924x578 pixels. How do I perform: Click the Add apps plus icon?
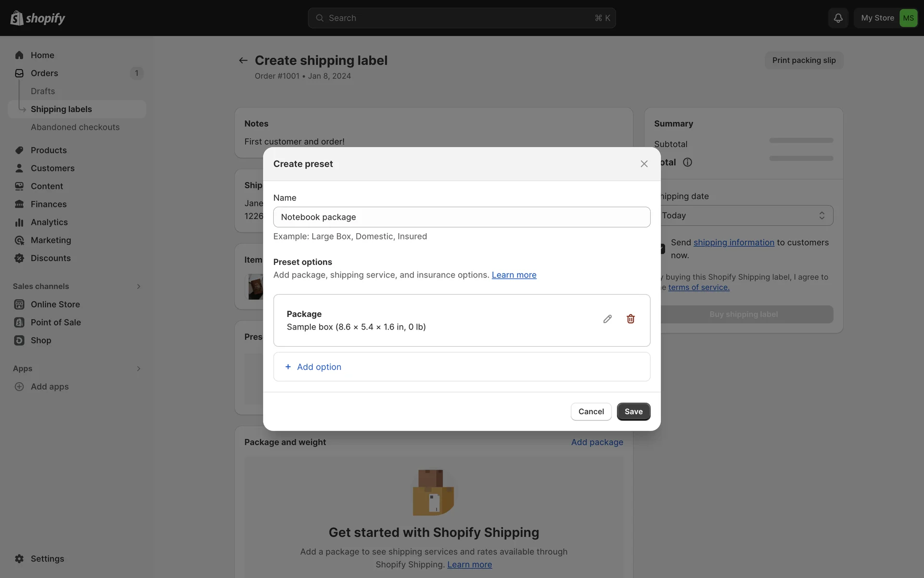click(x=19, y=386)
